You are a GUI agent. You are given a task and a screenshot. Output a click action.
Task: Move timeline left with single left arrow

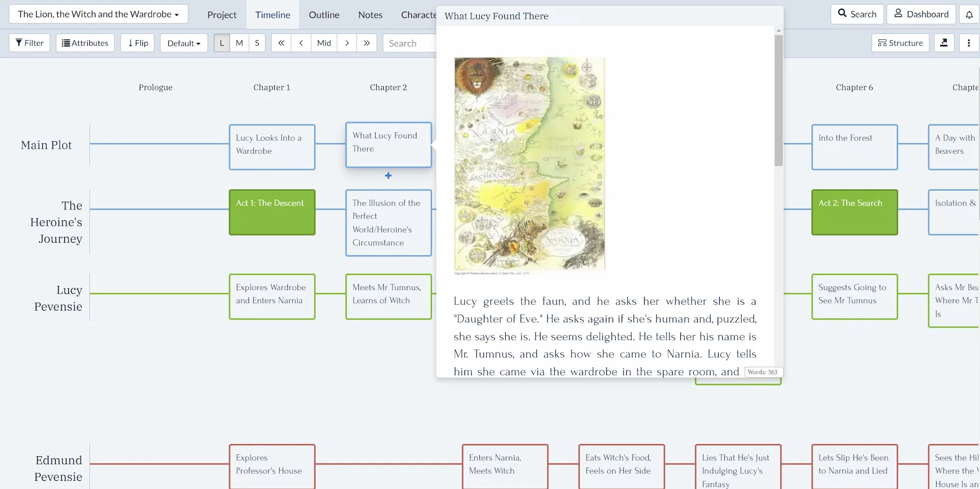[x=301, y=43]
